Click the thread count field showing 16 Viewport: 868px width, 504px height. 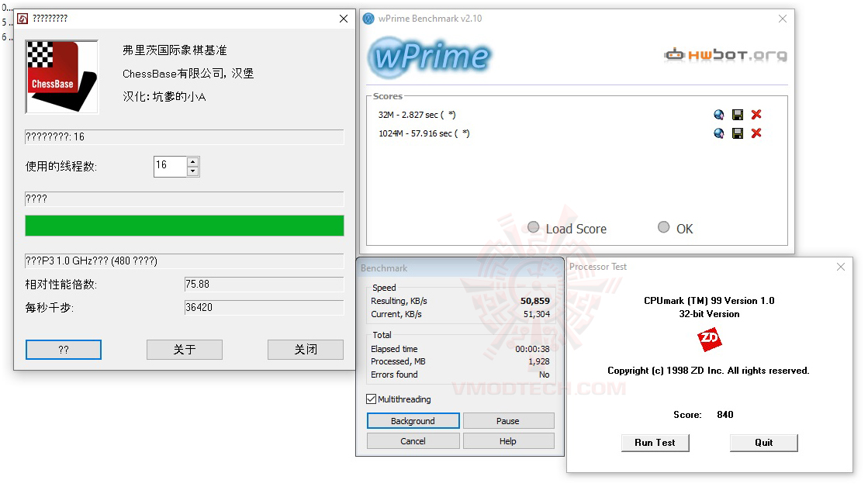171,167
